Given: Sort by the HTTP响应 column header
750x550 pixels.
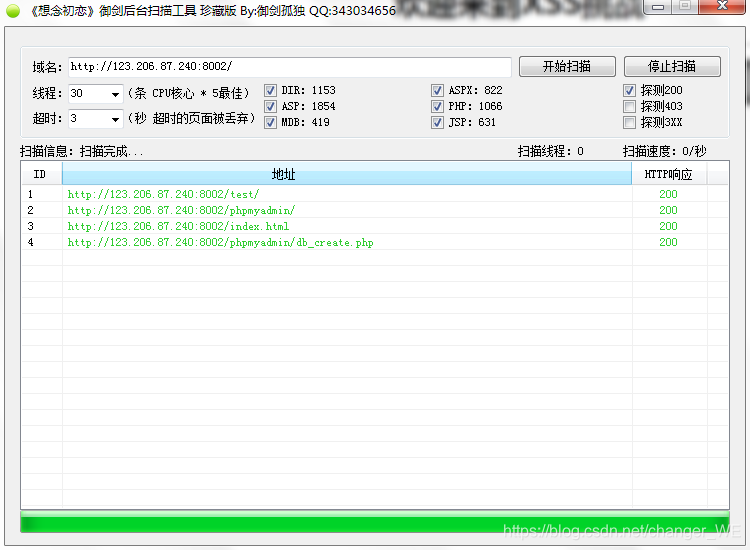Looking at the screenshot, I should click(669, 174).
